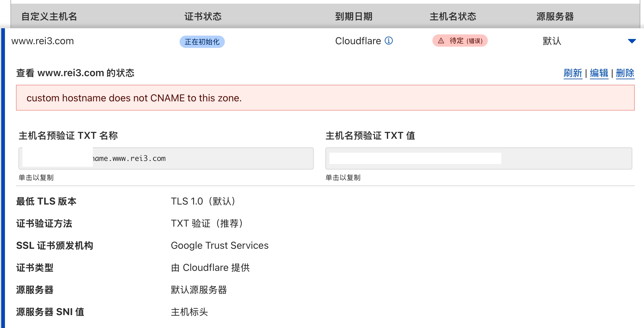
Task: Click 单击以复制 under the TXT 名称 field
Action: tap(36, 178)
